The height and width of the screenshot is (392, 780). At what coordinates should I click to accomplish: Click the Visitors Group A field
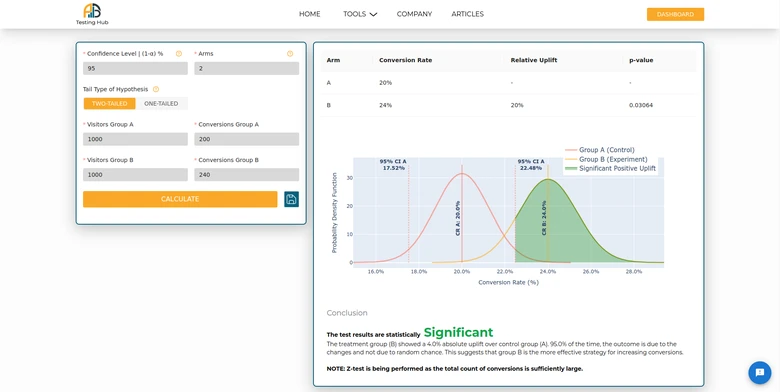135,139
